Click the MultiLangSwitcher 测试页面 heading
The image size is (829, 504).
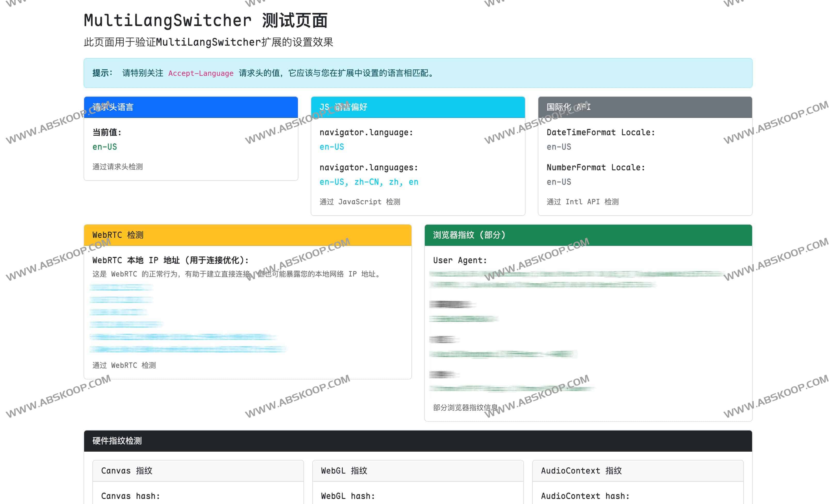pos(205,21)
